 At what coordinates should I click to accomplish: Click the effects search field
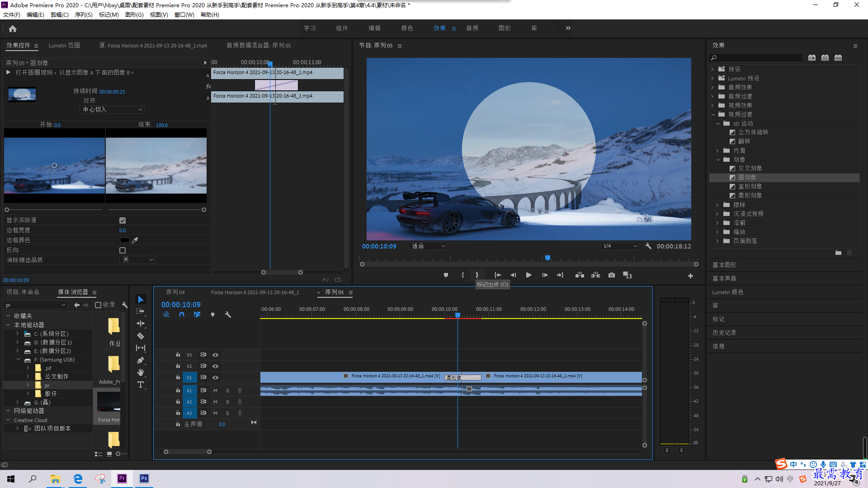tap(756, 58)
